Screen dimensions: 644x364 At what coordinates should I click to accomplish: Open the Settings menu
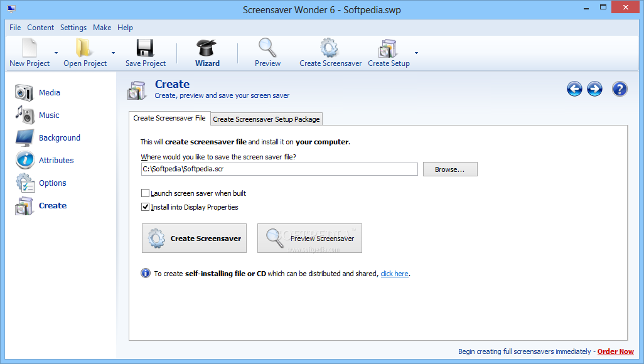pos(73,28)
